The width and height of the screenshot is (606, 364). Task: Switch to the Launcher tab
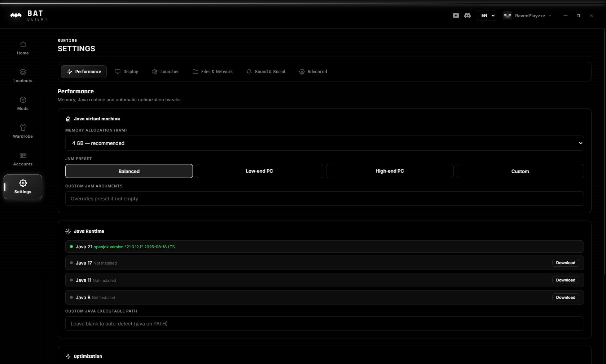tap(165, 72)
